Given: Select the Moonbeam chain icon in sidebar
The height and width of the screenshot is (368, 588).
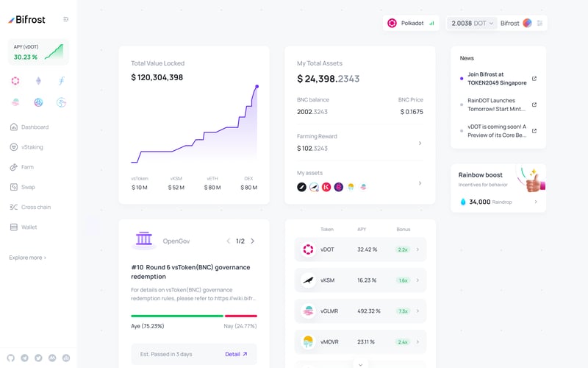Looking at the screenshot, I should click(15, 102).
